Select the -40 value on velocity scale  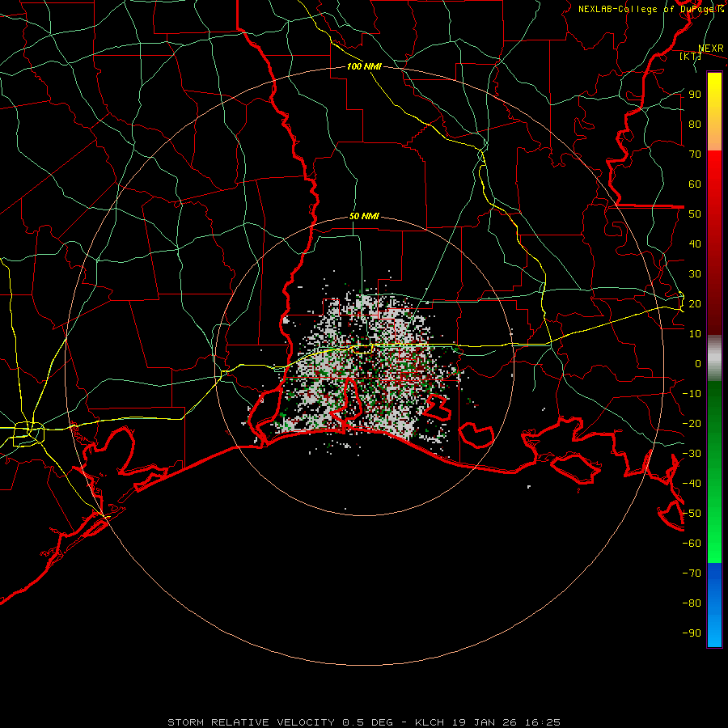tap(692, 484)
